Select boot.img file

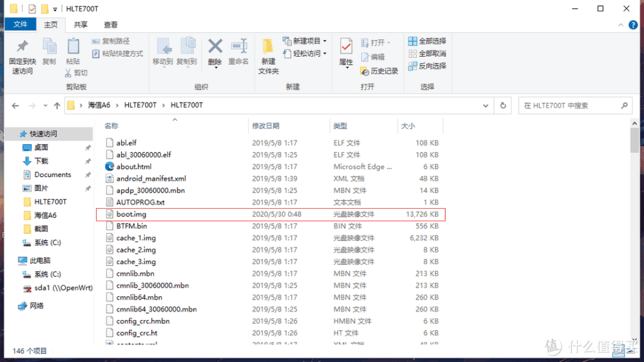click(270, 214)
